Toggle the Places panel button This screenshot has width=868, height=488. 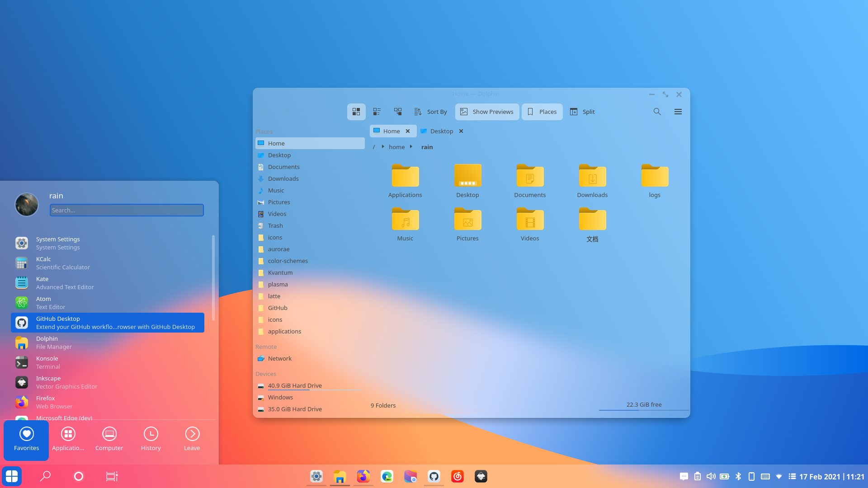pos(542,112)
